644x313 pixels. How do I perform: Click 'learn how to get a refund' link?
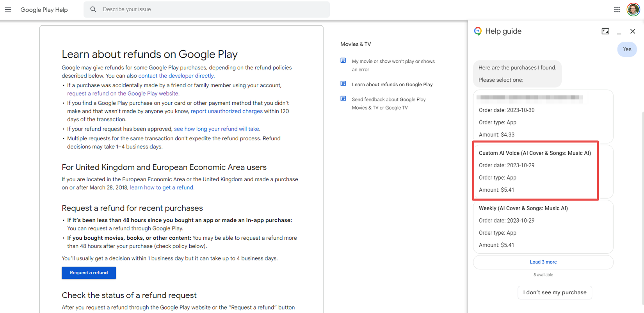[x=161, y=187]
